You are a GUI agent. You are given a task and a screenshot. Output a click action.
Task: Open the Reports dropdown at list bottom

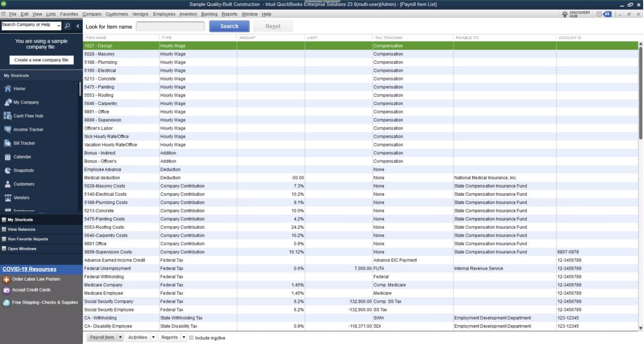click(x=173, y=337)
